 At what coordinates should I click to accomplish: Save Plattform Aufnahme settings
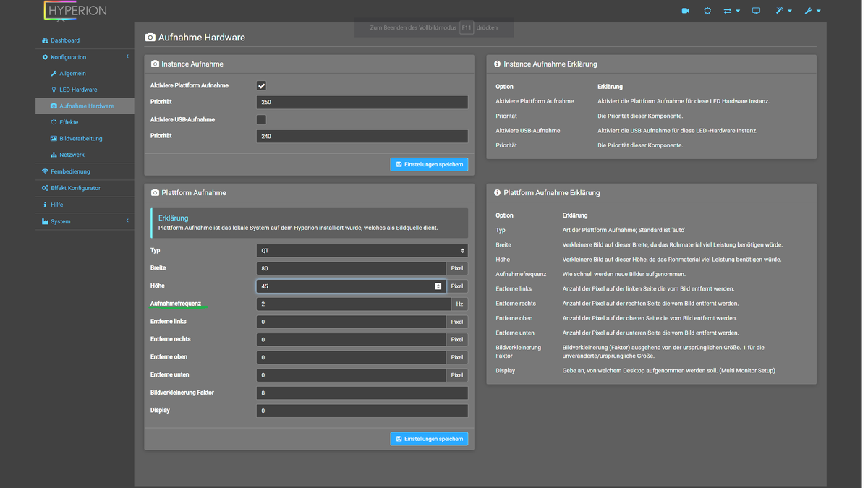coord(429,439)
